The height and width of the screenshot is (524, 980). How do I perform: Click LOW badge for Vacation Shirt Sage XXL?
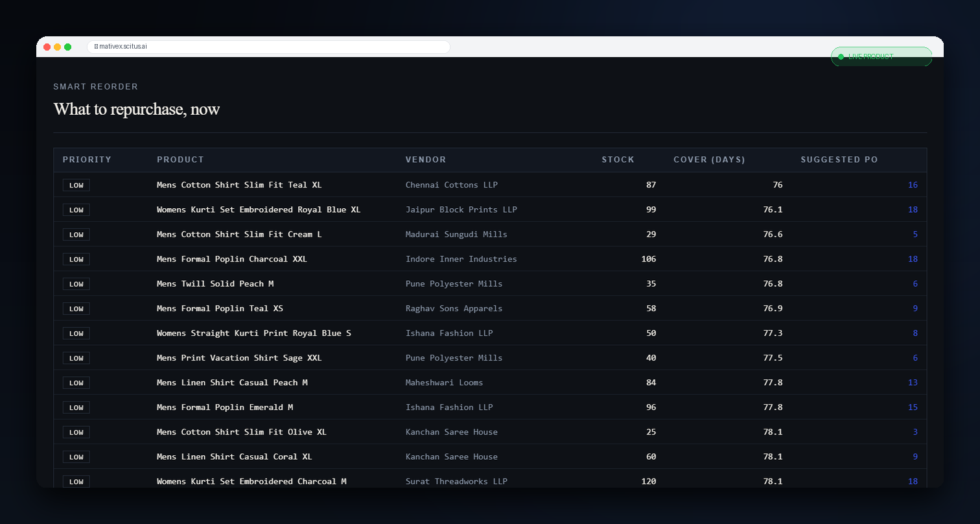(76, 357)
